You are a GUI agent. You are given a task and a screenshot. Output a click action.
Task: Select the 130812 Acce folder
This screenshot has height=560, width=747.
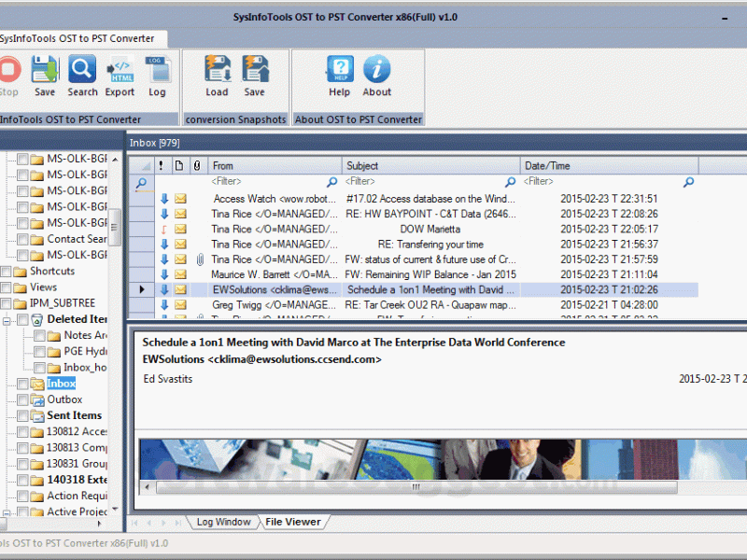[77, 431]
